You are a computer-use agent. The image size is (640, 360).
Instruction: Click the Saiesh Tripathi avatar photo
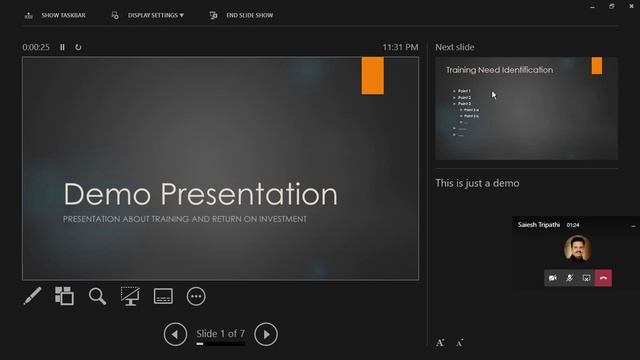578,249
